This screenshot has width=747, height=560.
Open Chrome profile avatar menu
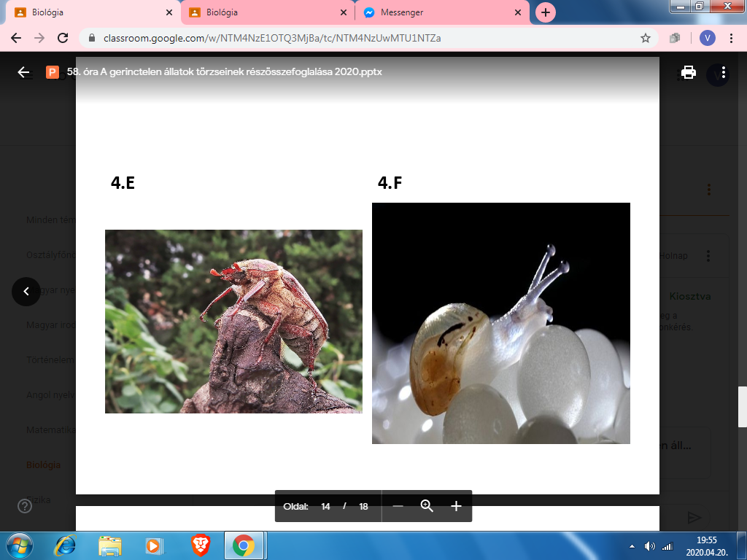pos(707,38)
